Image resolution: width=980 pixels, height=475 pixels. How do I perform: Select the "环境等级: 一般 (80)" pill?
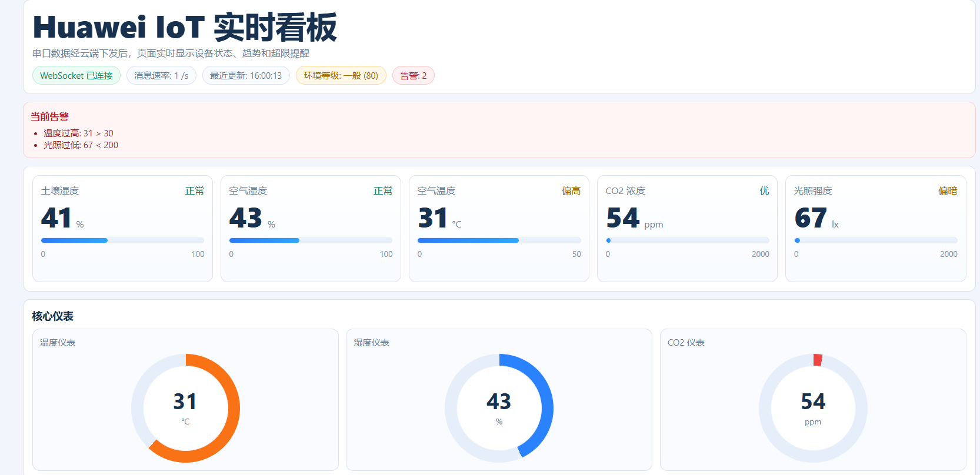(341, 75)
